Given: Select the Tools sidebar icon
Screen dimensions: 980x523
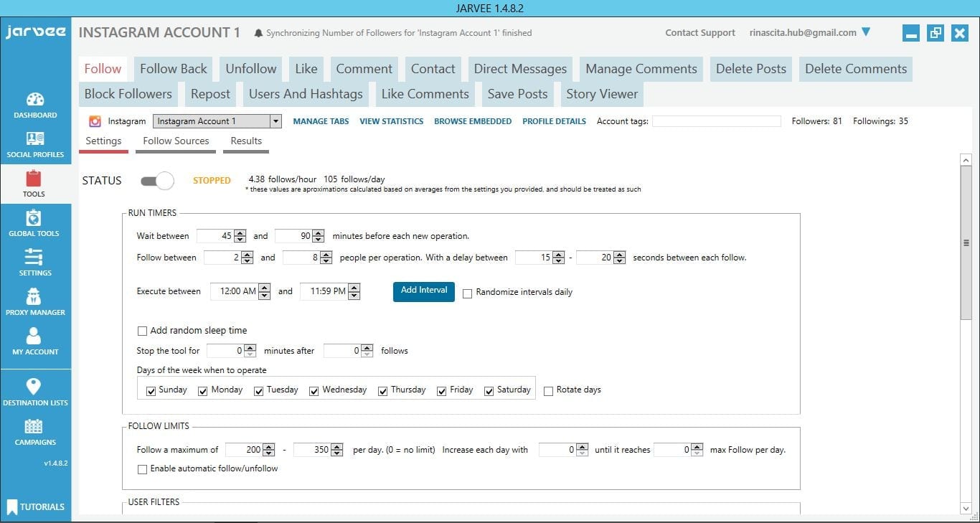Looking at the screenshot, I should point(34,179).
